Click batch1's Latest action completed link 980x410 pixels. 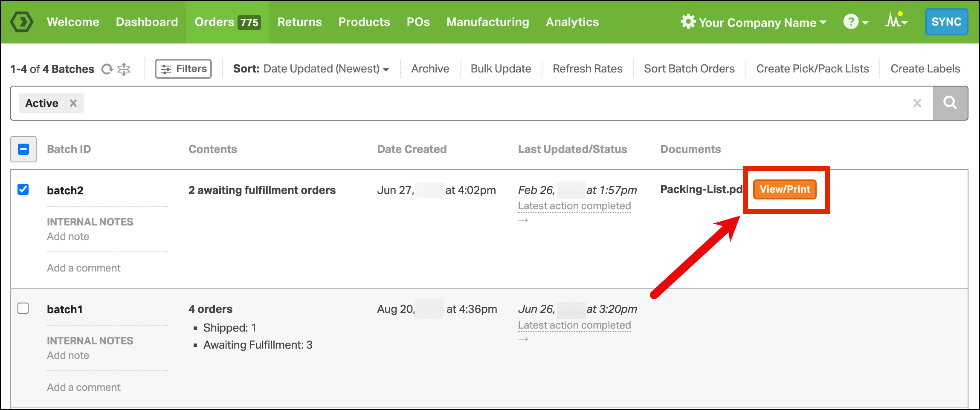tap(574, 325)
